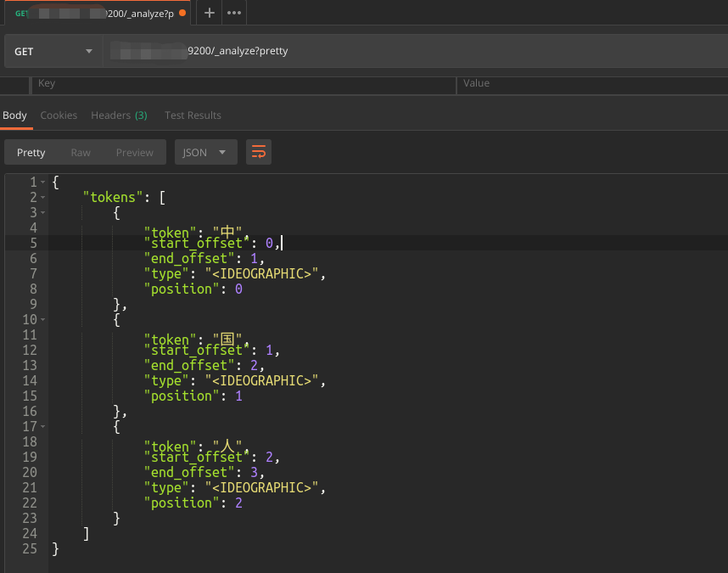Image resolution: width=728 pixels, height=573 pixels.
Task: Click the token value "国"
Action: pos(227,339)
